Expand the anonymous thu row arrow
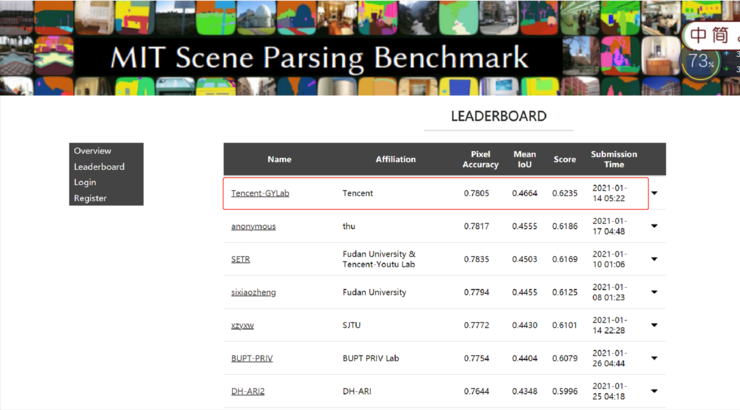The width and height of the screenshot is (740, 410). click(654, 226)
